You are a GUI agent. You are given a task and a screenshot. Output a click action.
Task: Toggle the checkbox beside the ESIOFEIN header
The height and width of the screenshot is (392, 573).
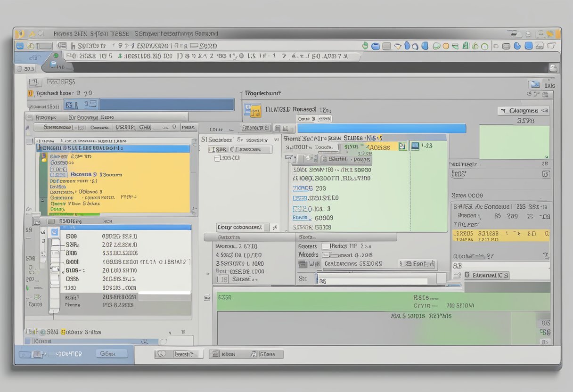click(50, 220)
